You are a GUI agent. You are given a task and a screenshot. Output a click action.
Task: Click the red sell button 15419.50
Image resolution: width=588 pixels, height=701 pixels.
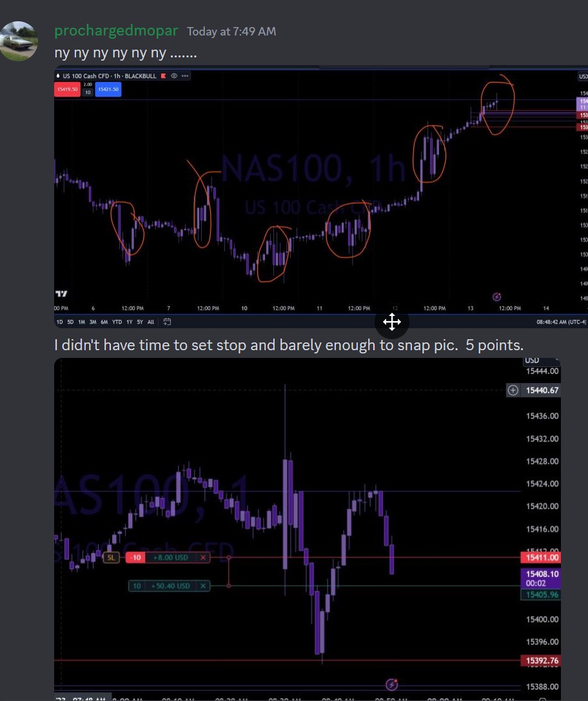67,90
